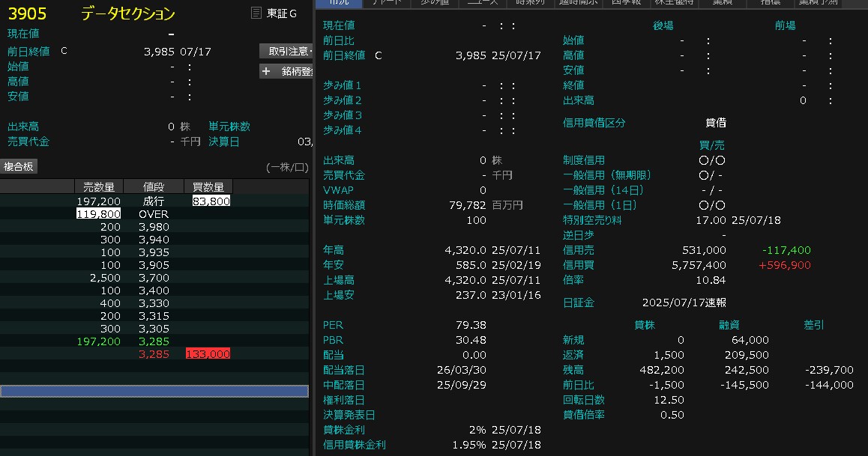
Task: Click the 買数量 column header
Action: pyautogui.click(x=208, y=187)
